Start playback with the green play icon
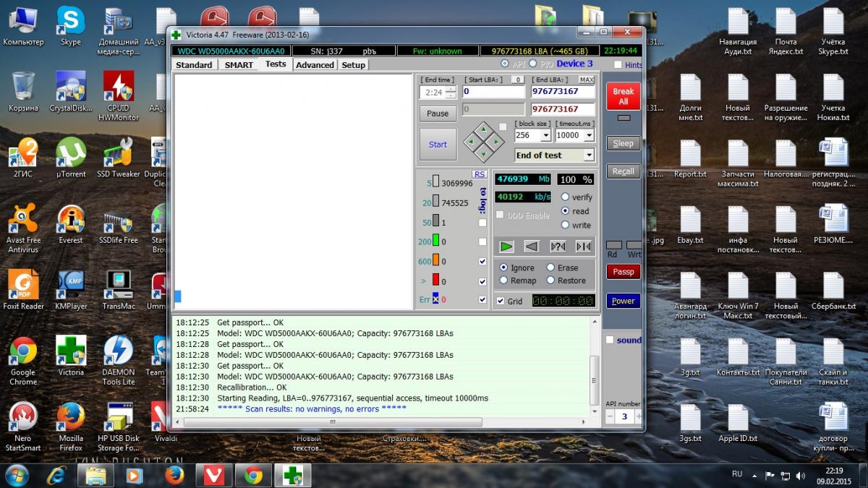 pyautogui.click(x=506, y=247)
